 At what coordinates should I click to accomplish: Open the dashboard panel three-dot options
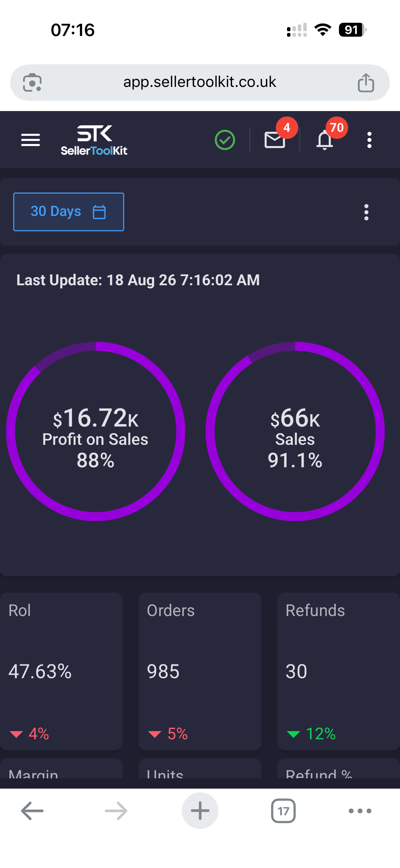click(366, 212)
